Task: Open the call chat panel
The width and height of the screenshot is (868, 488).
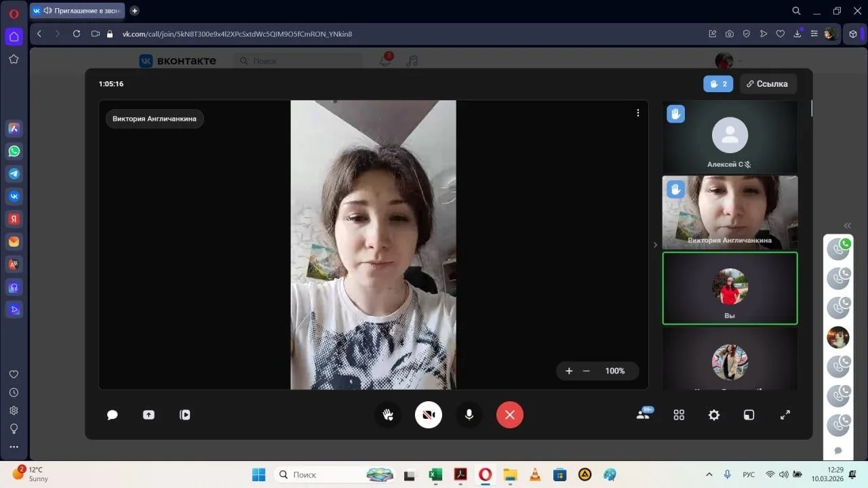Action: click(x=113, y=415)
